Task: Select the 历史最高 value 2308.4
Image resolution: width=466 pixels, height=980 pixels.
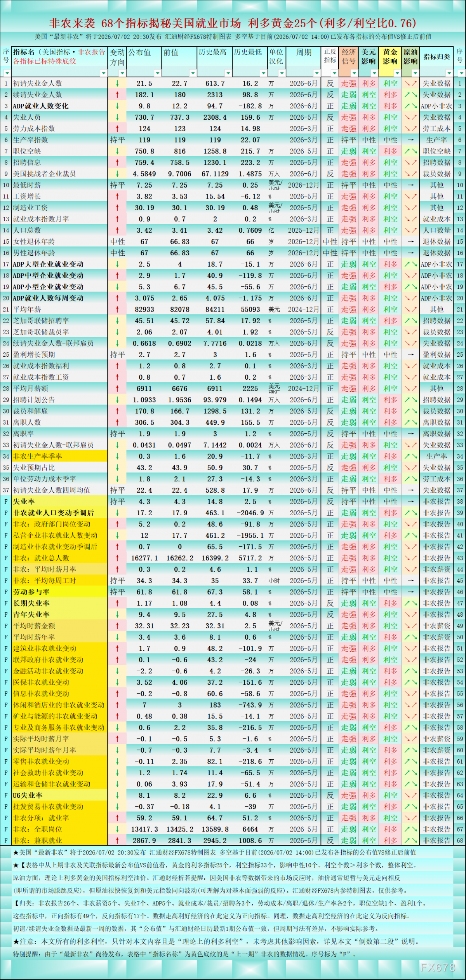Action: coord(215,117)
